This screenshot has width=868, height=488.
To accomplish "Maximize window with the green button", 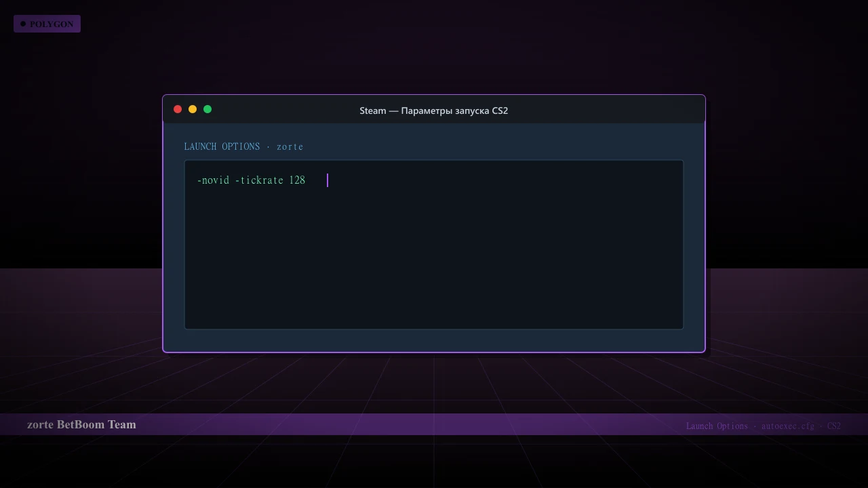I will [208, 109].
